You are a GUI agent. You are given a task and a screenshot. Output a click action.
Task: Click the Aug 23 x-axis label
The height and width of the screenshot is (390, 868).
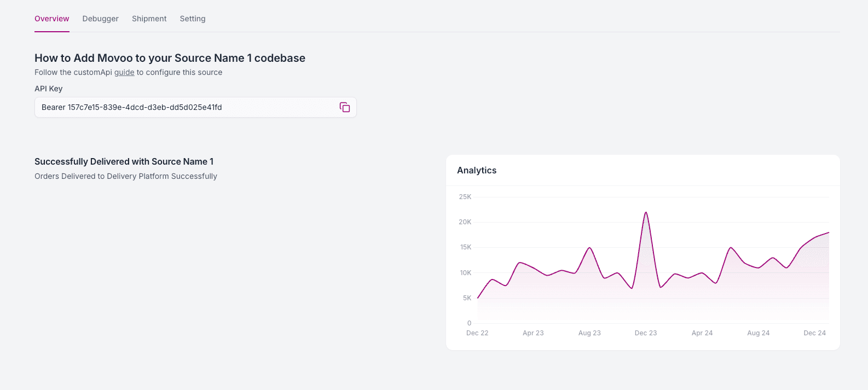tap(589, 333)
